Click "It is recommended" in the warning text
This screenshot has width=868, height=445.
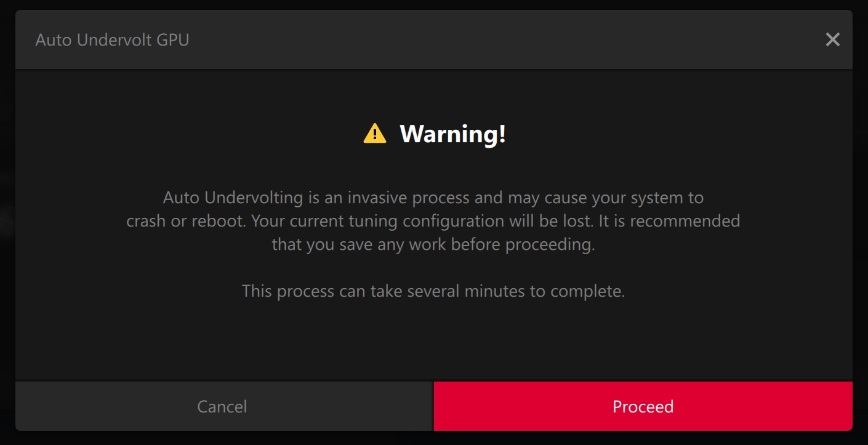669,220
